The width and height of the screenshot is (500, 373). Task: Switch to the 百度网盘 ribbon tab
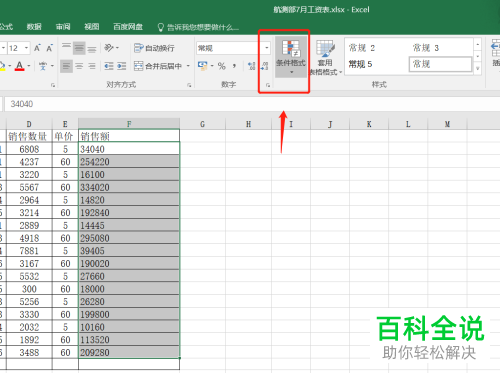click(128, 27)
